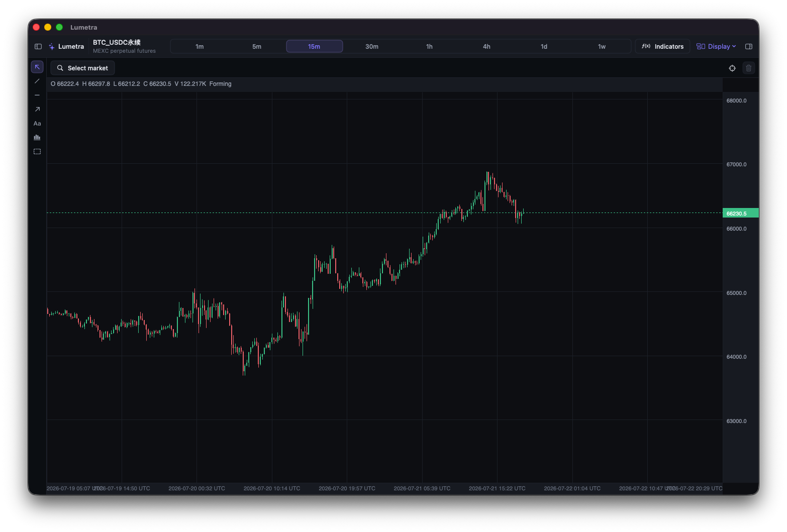Switch to the 30m timeframe
Screen dimensions: 787x532
point(372,47)
